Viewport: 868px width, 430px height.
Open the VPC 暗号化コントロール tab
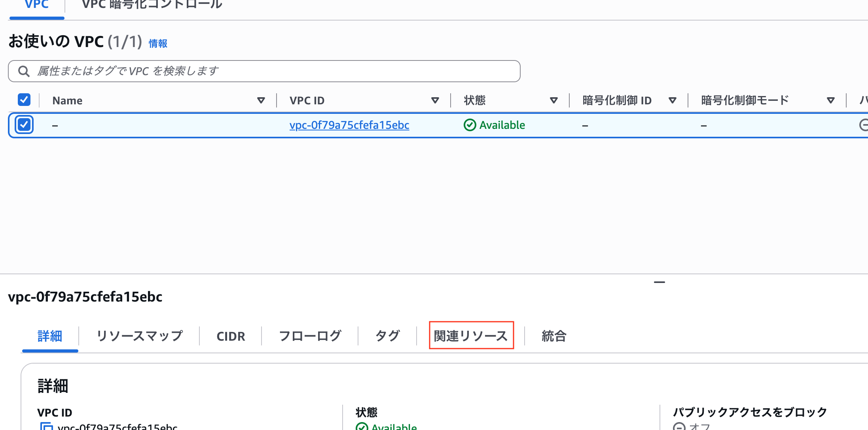152,6
